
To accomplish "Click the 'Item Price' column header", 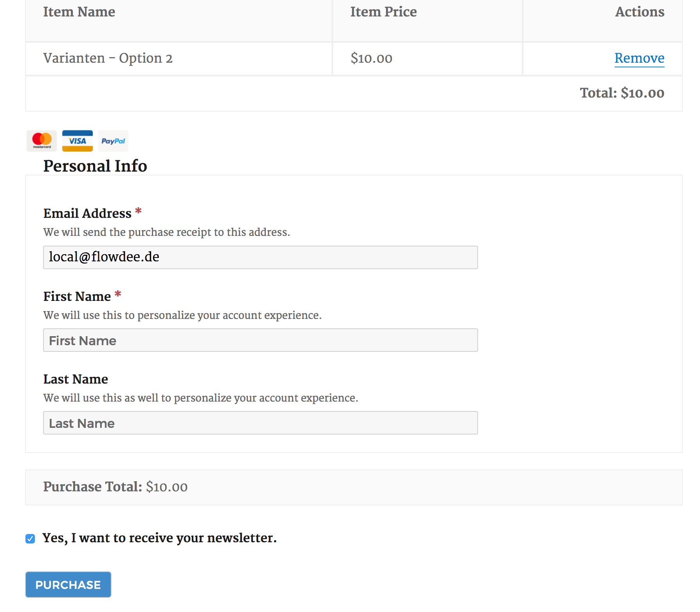I will point(383,12).
